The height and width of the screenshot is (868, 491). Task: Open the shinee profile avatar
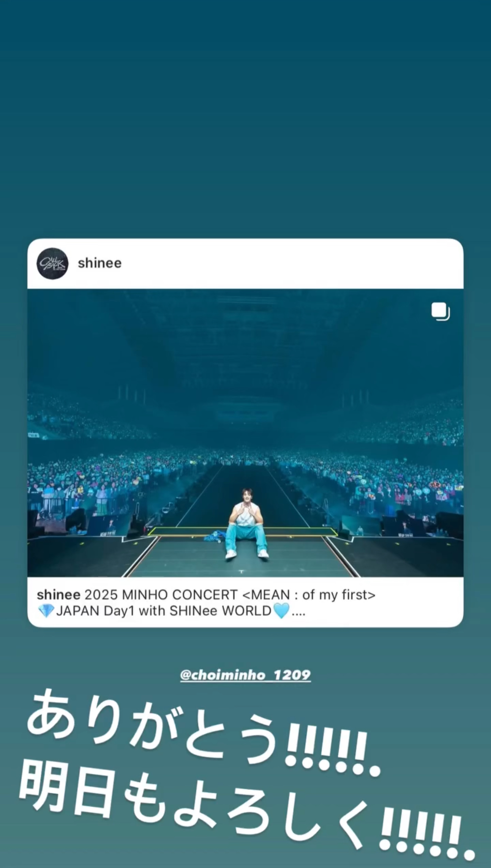click(x=53, y=264)
